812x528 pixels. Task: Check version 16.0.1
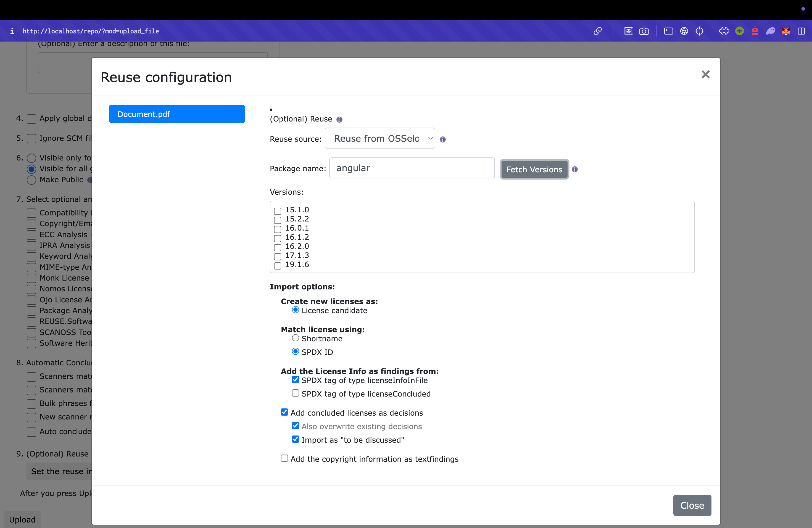click(277, 229)
